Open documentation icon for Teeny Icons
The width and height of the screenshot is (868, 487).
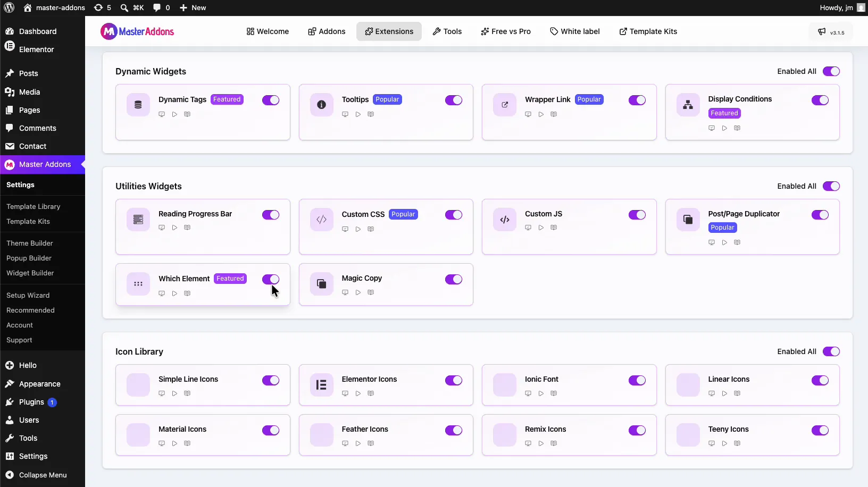click(737, 443)
